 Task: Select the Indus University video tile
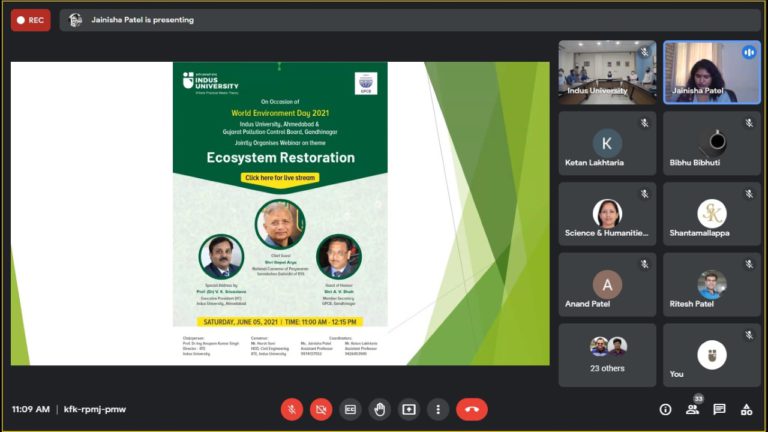tap(607, 72)
